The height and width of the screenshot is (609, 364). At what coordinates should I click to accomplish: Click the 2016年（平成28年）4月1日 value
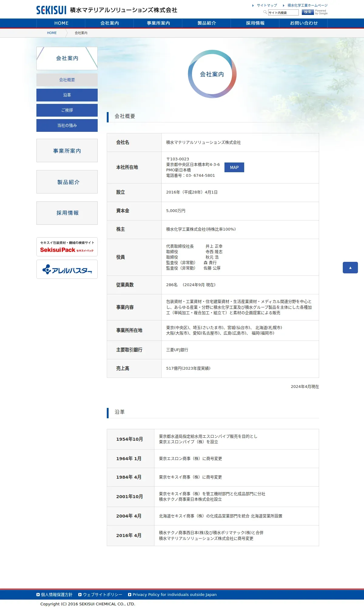(x=192, y=192)
